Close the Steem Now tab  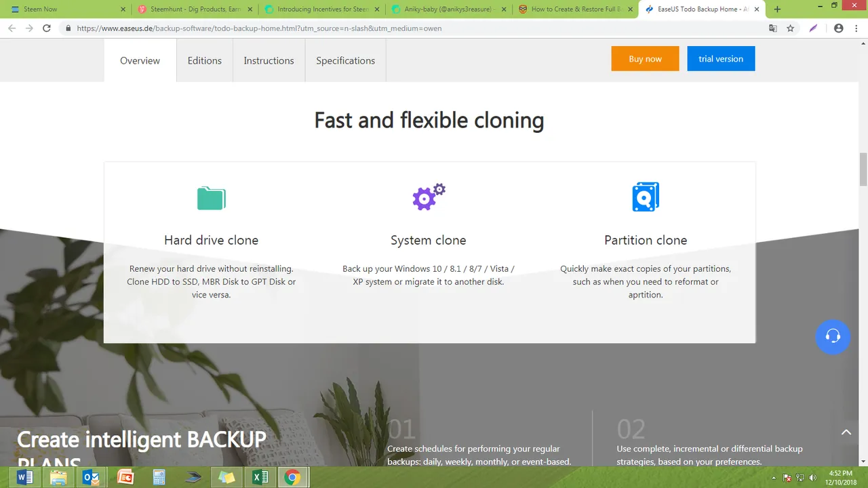(x=123, y=9)
